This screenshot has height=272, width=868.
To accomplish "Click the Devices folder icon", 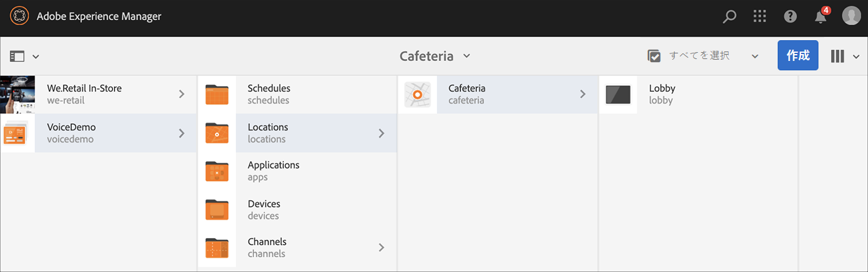I will tap(217, 210).
